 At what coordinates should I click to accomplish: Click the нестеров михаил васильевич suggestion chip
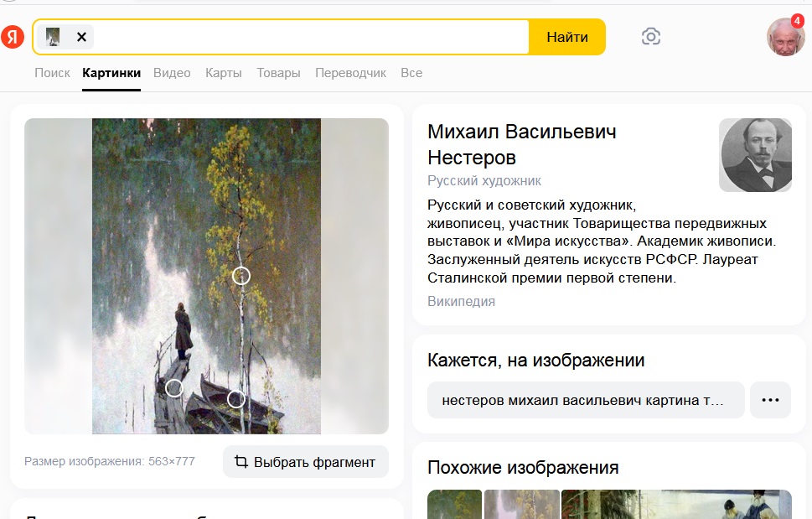pos(585,400)
